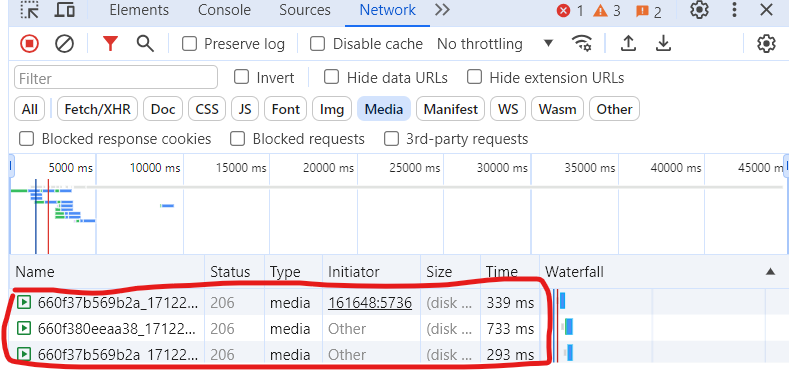Toggle Waterfall sort arrow

point(770,272)
